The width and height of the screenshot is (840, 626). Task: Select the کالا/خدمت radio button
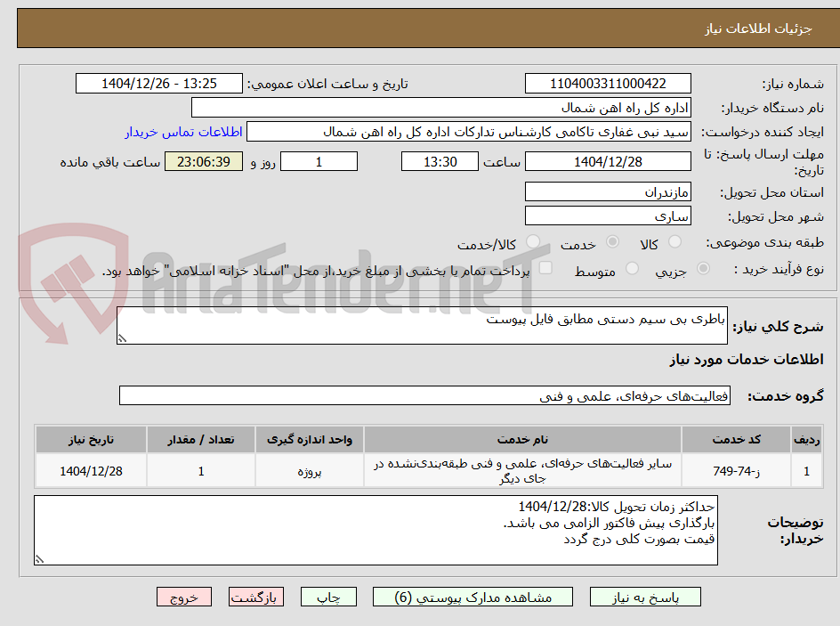533,241
